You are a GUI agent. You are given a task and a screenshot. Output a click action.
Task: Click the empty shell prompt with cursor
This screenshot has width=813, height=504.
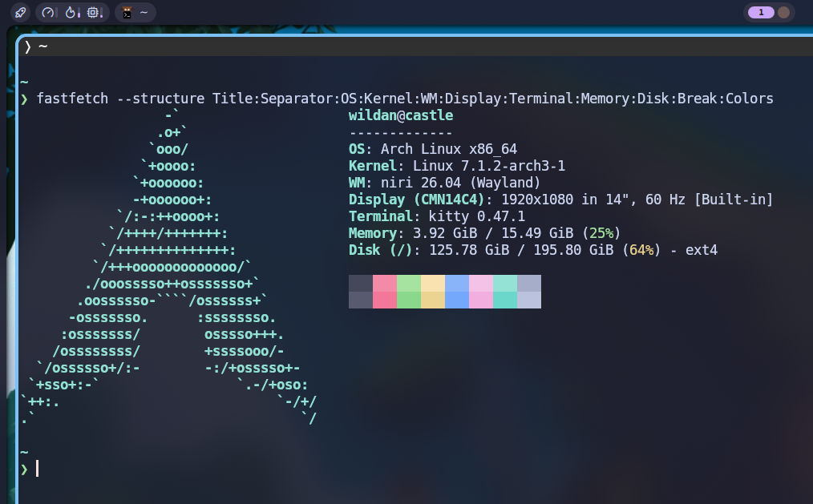pyautogui.click(x=30, y=469)
